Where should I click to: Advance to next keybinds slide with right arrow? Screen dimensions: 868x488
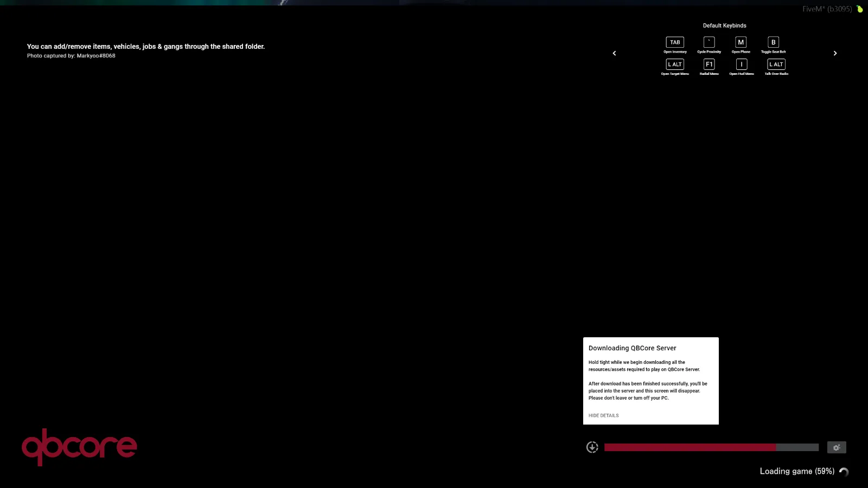(835, 53)
